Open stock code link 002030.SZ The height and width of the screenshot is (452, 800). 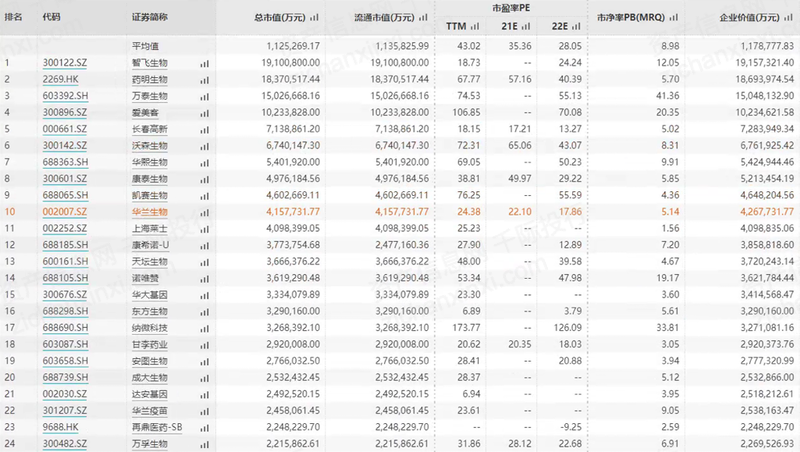(x=65, y=394)
